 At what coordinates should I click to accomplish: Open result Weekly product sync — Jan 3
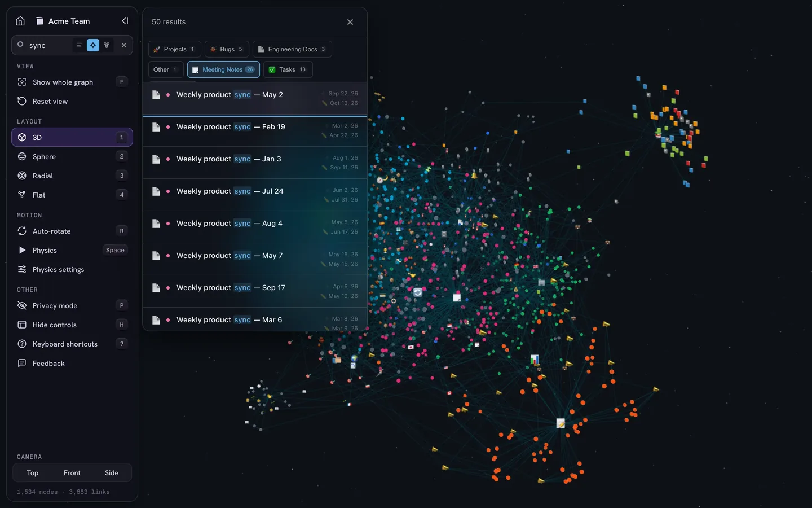click(x=255, y=163)
